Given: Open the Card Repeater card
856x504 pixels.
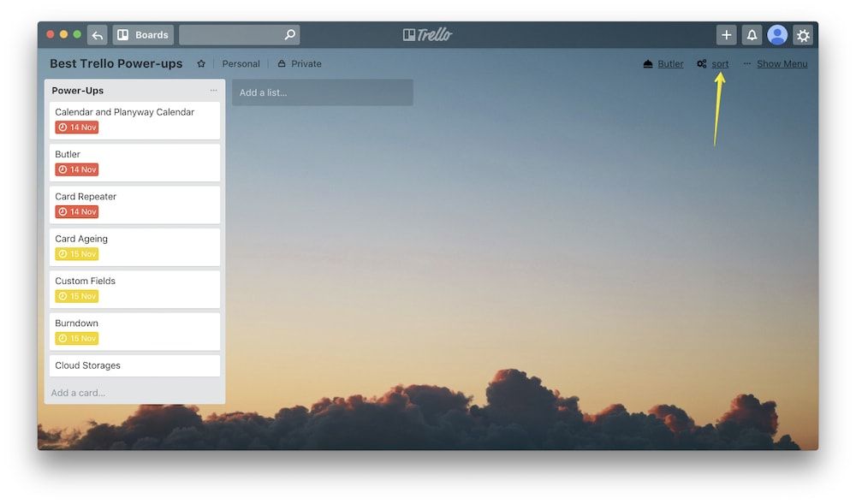Looking at the screenshot, I should (x=135, y=205).
